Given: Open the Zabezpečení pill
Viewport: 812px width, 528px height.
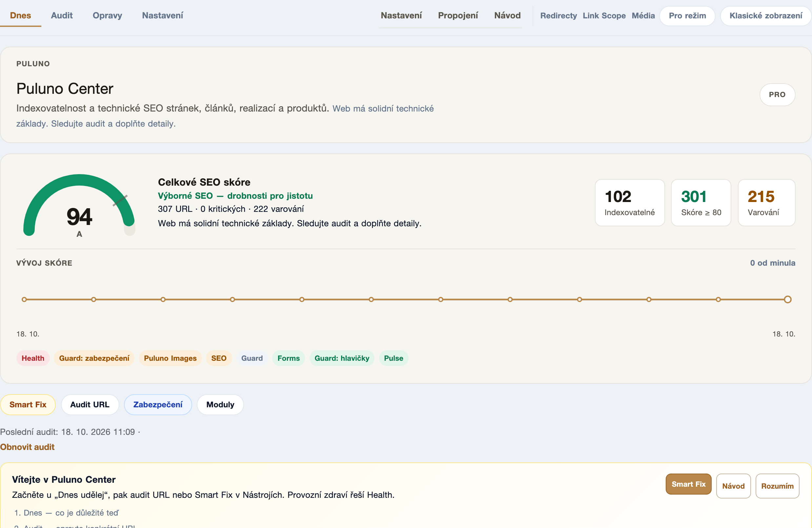Looking at the screenshot, I should click(158, 405).
